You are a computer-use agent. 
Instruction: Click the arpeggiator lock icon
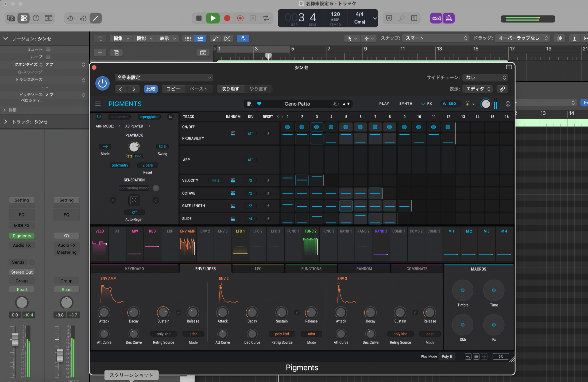coord(170,117)
